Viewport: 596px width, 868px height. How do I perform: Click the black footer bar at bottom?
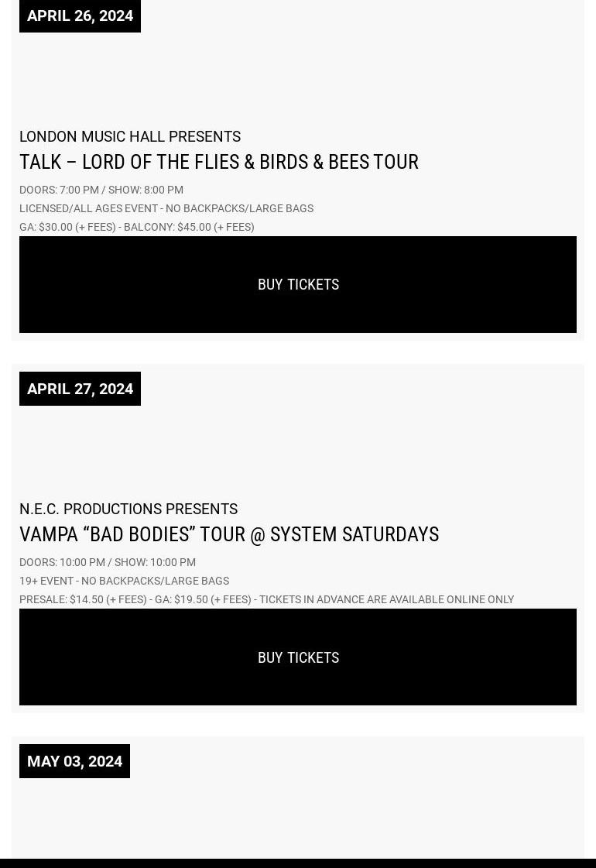pos(298,863)
